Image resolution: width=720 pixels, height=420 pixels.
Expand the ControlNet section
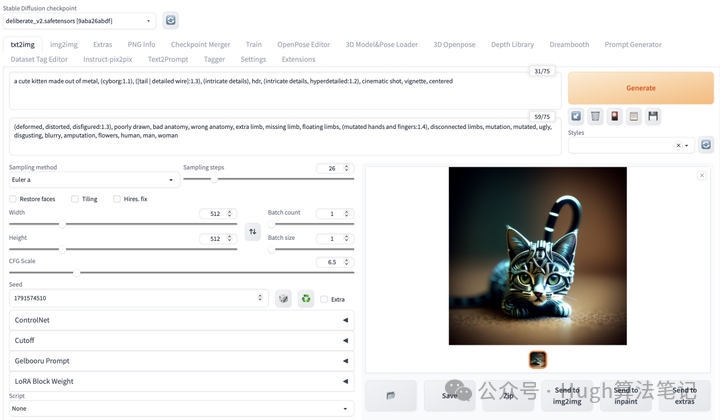pyautogui.click(x=181, y=320)
